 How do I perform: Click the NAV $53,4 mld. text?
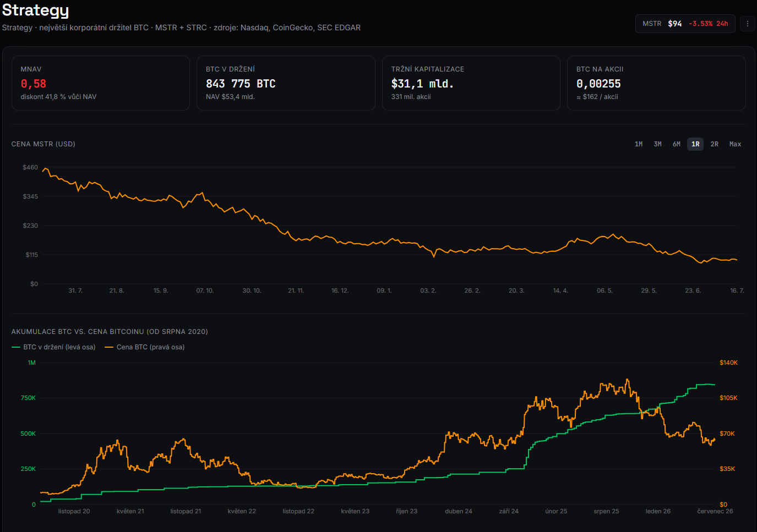(230, 97)
